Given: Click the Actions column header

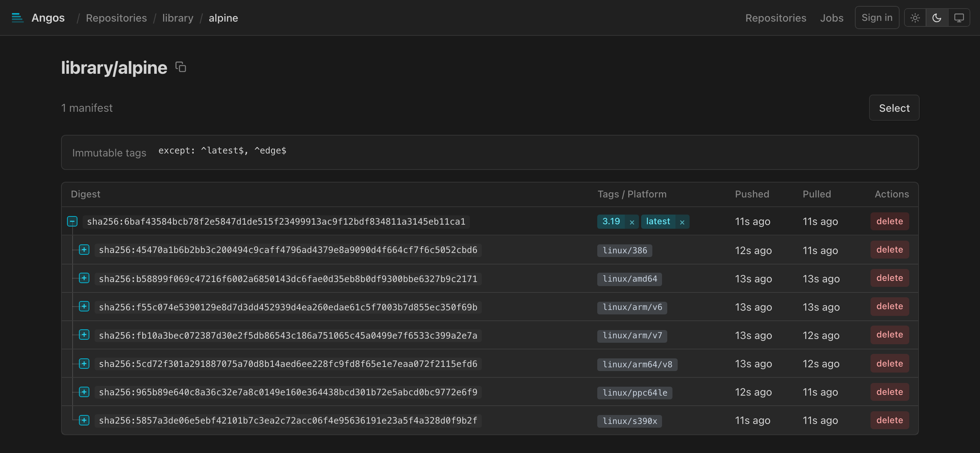Looking at the screenshot, I should 892,194.
